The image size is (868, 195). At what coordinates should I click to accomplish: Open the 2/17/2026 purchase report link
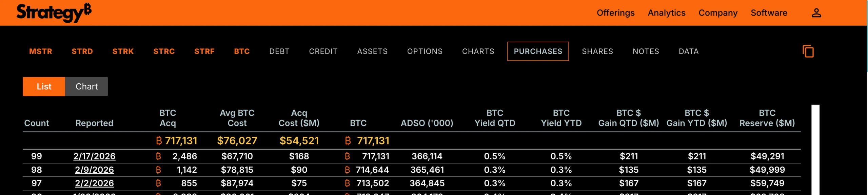coord(94,156)
